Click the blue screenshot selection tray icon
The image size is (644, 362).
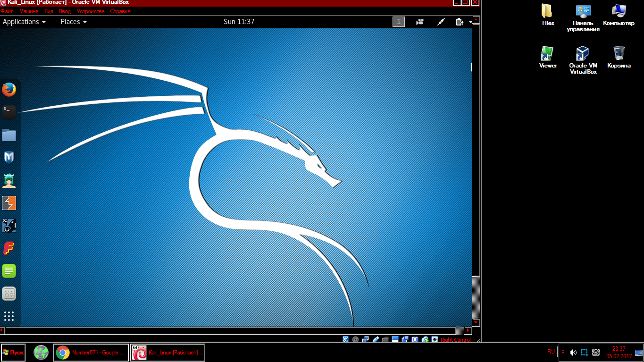pyautogui.click(x=584, y=353)
